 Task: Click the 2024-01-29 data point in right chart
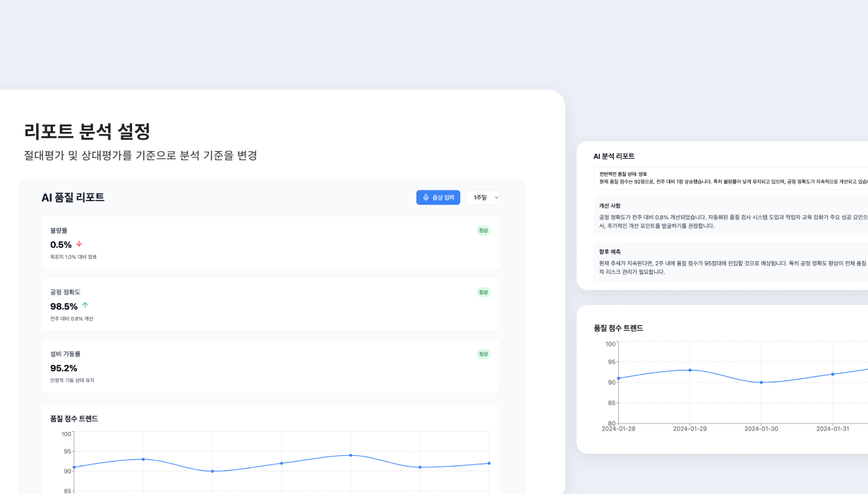point(689,369)
